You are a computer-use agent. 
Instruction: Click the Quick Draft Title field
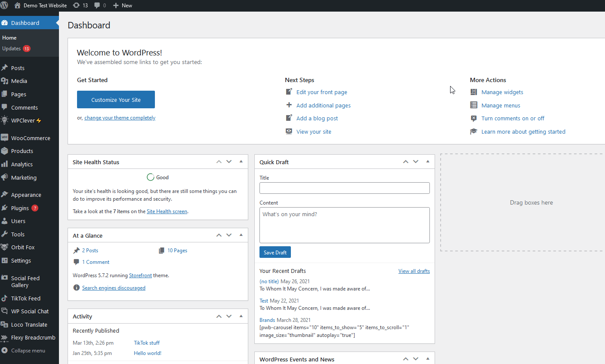coord(344,188)
